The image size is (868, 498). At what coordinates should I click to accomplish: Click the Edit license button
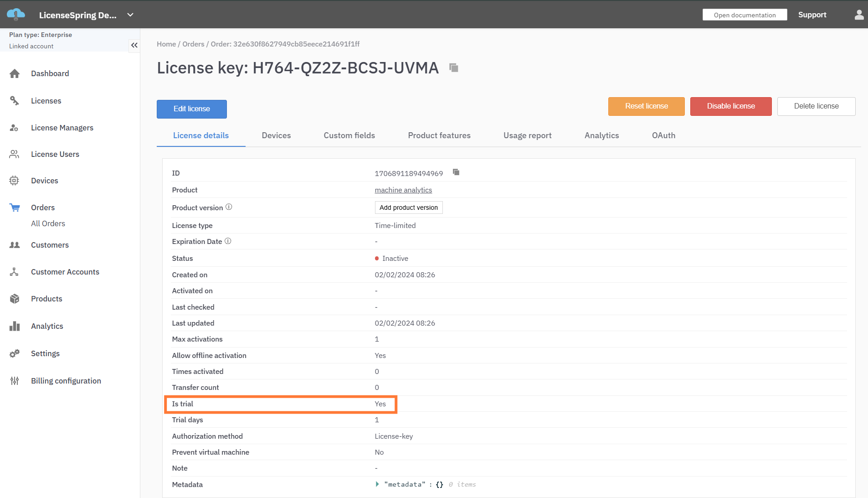191,109
